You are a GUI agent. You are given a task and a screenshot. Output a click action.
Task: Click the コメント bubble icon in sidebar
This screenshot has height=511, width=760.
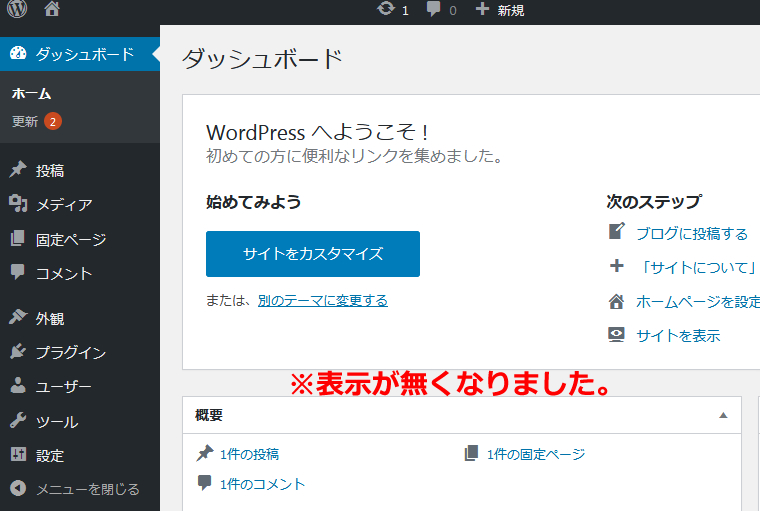point(17,272)
